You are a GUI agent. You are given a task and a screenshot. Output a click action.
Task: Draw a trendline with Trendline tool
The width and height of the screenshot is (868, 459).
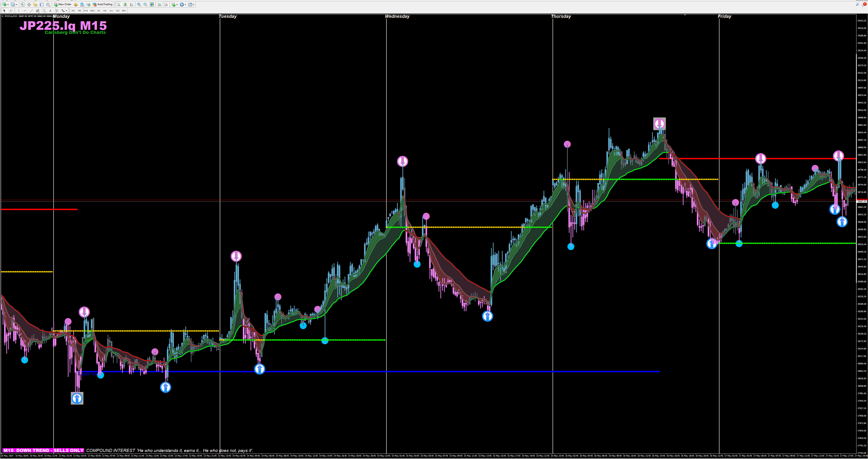point(31,11)
